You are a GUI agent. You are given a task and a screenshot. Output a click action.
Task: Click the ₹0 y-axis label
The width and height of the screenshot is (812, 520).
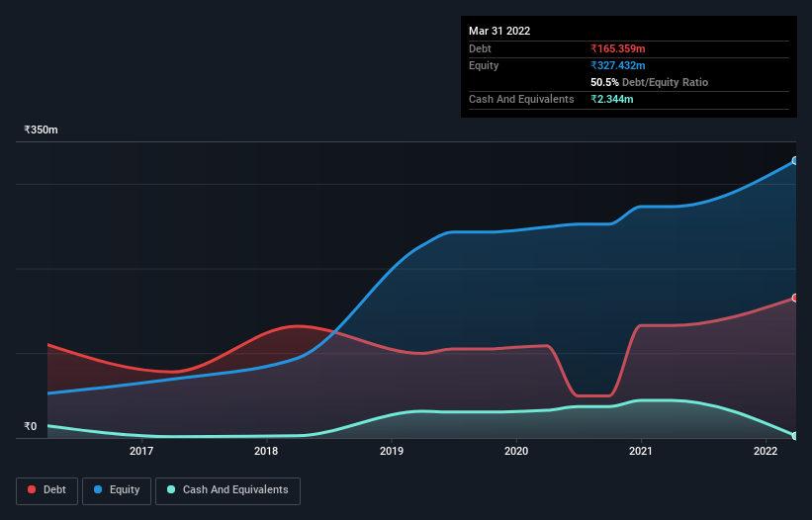click(31, 426)
